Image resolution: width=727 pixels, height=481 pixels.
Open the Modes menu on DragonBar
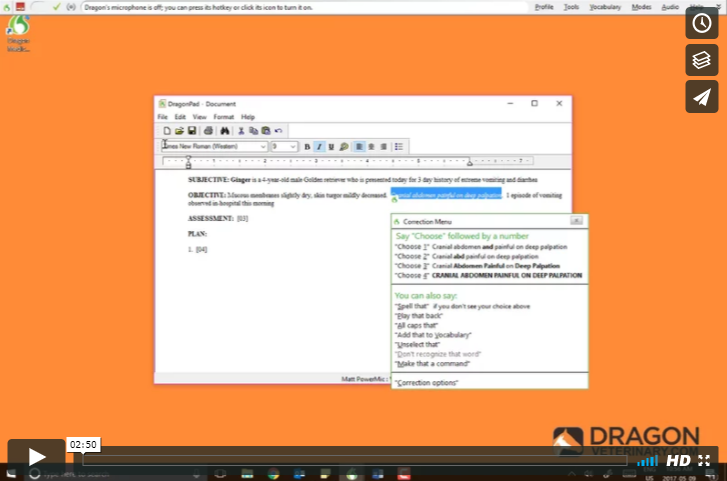tap(641, 7)
